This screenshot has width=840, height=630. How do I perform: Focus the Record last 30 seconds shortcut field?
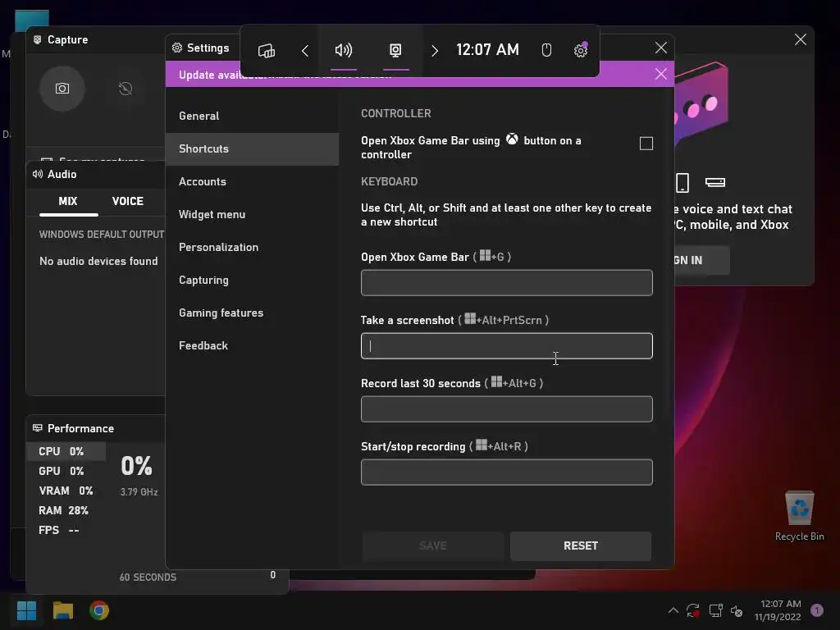(507, 409)
